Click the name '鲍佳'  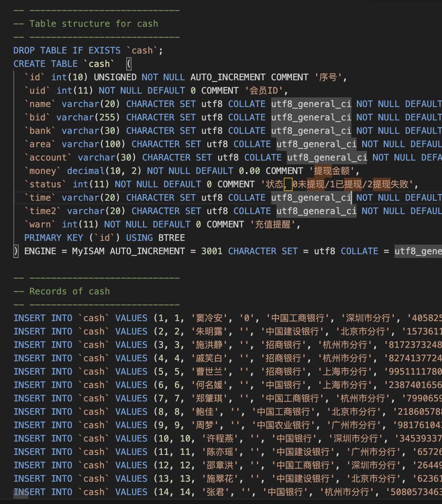pos(205,412)
